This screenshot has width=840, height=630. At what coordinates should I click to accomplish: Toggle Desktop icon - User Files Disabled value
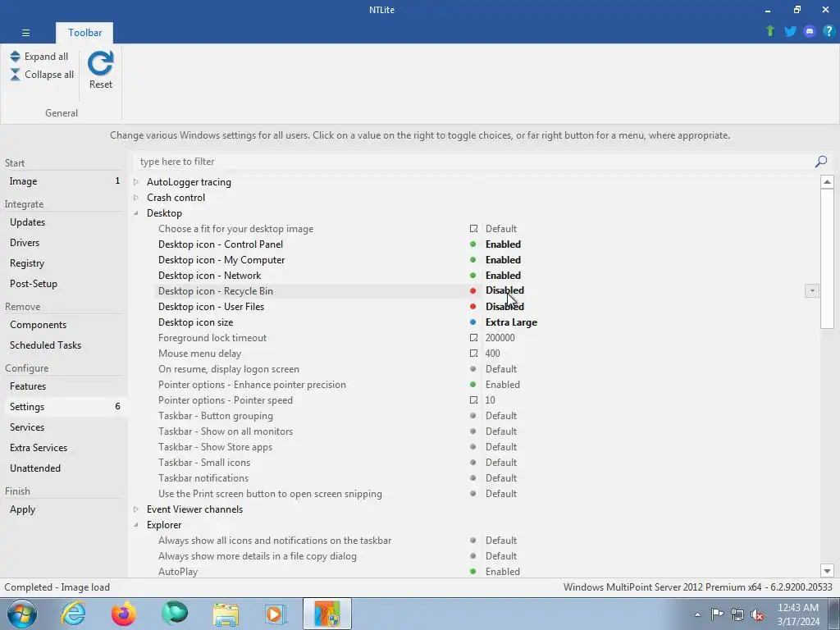pyautogui.click(x=504, y=307)
